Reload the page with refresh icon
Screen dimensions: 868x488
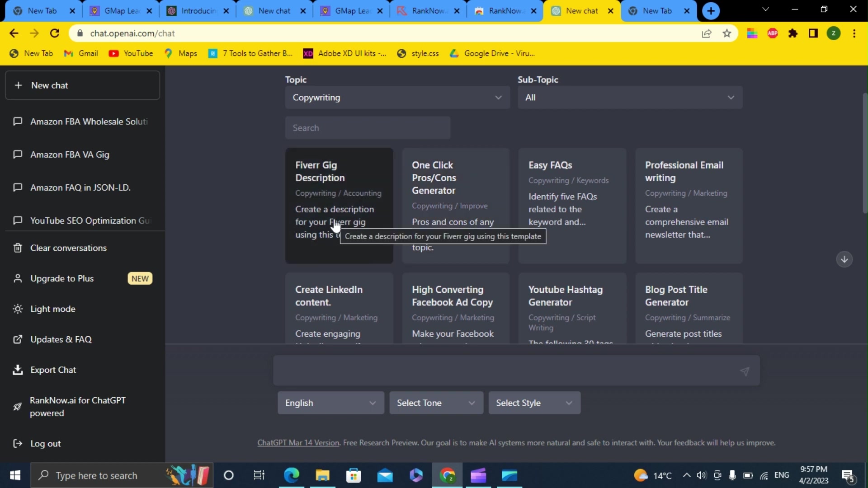click(55, 33)
